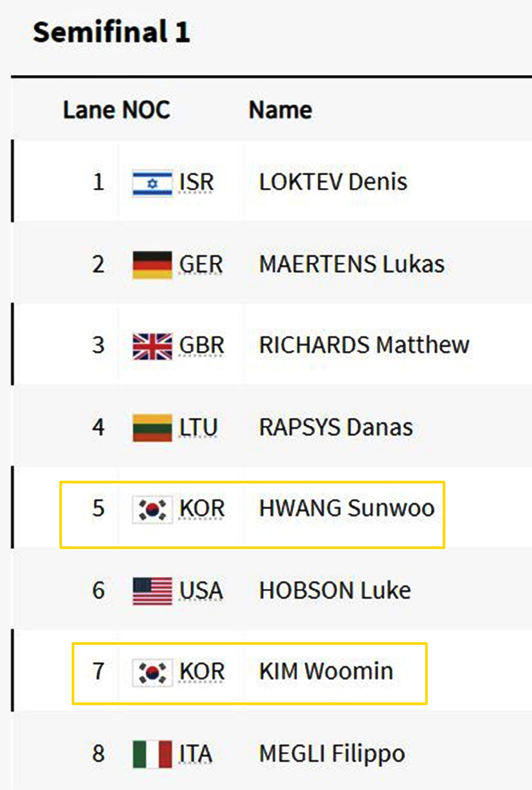The width and height of the screenshot is (532, 790).
Task: Click the Name column header
Action: [280, 110]
